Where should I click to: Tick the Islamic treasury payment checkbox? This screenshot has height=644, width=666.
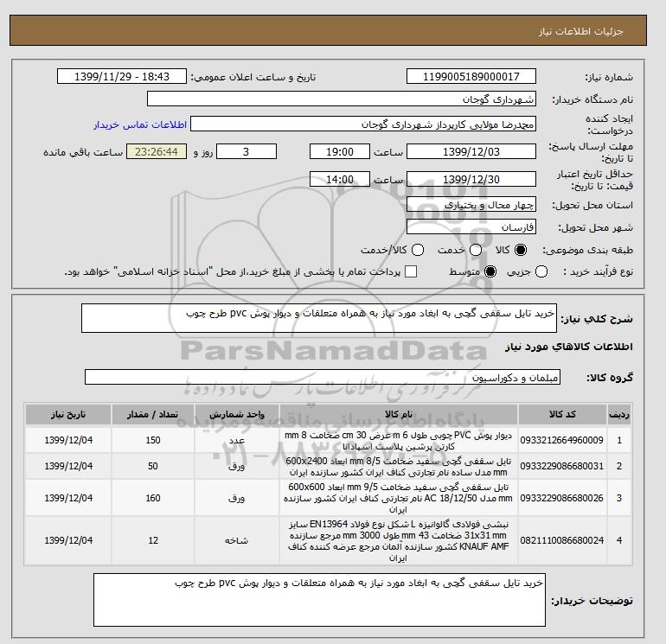411,271
